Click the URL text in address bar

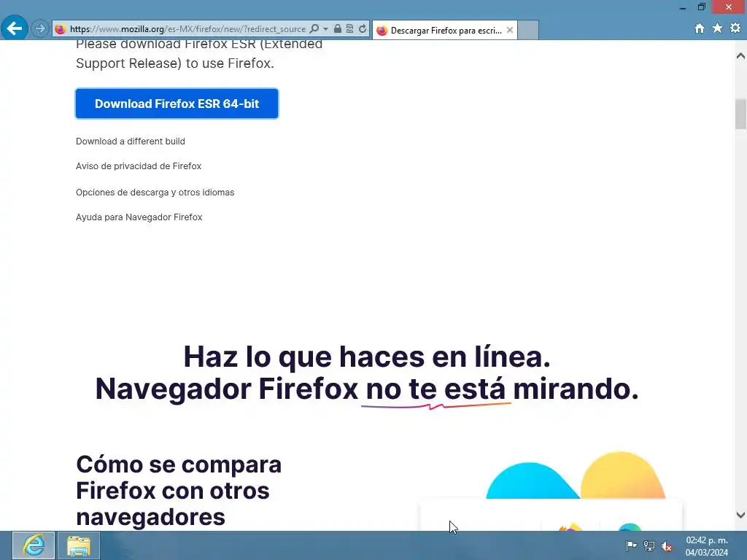187,29
